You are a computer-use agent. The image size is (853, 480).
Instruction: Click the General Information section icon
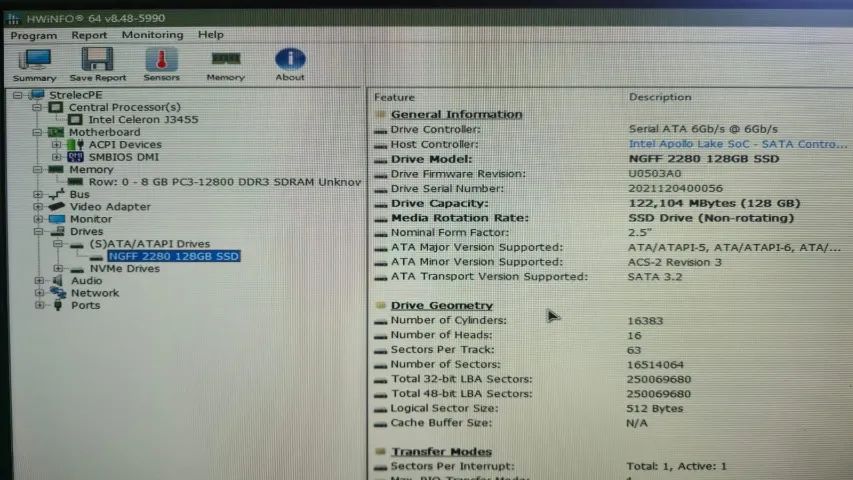pyautogui.click(x=380, y=114)
